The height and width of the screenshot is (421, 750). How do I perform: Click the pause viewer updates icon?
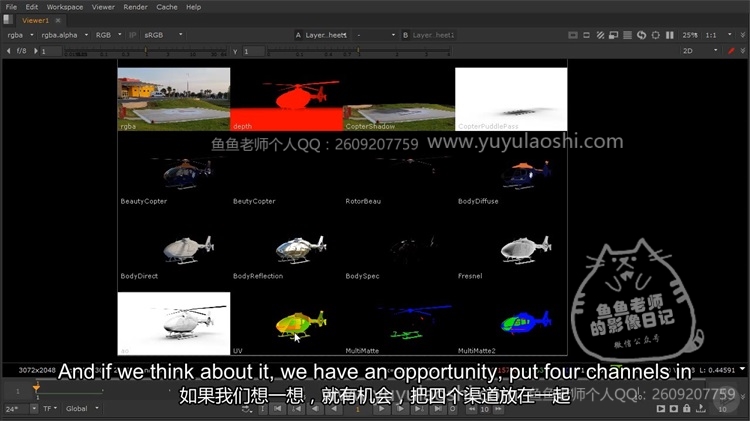click(x=670, y=35)
